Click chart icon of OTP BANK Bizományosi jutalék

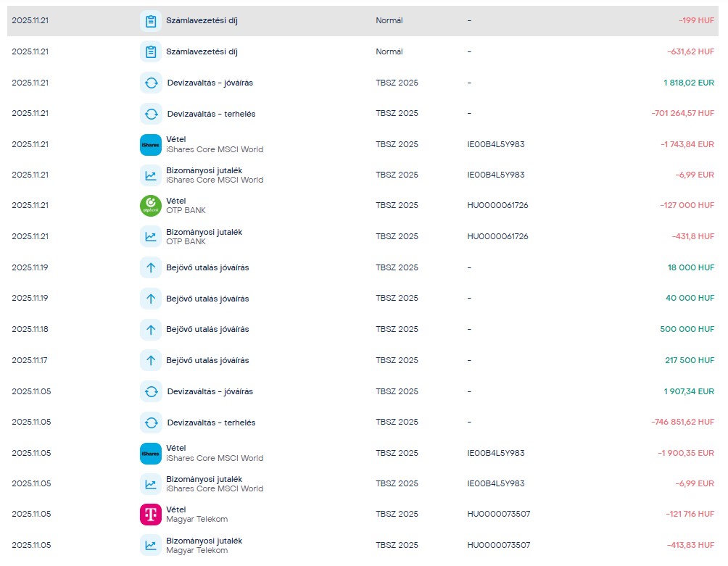point(150,236)
